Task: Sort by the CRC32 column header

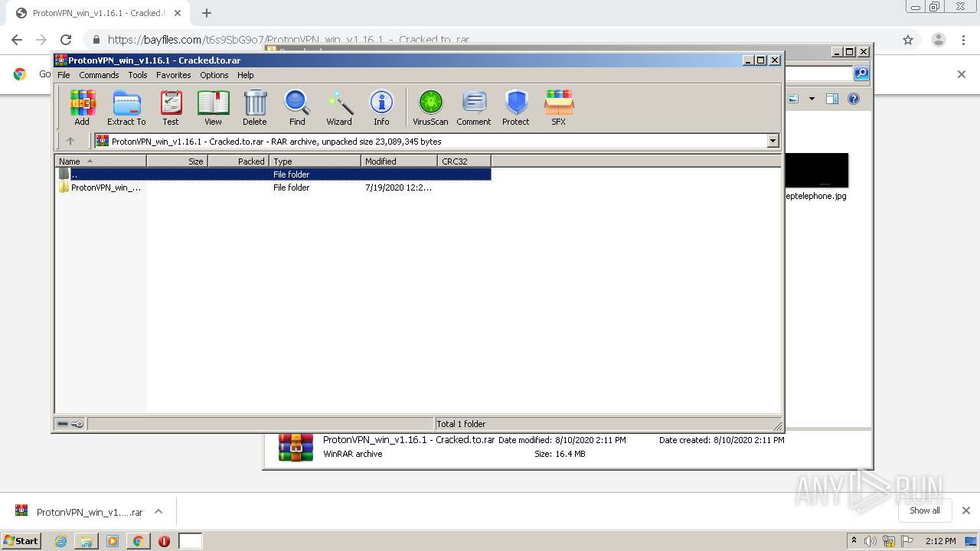Action: click(464, 161)
